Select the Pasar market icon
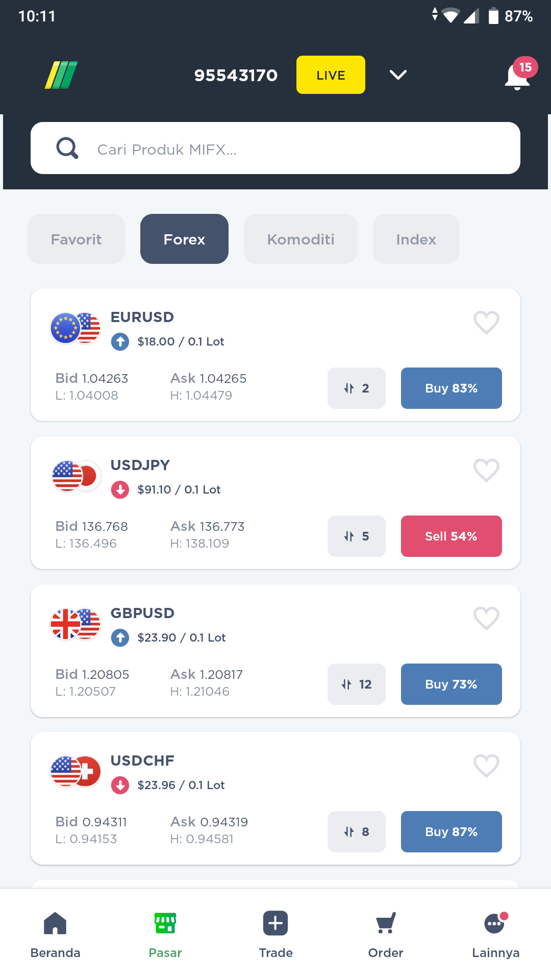The height and width of the screenshot is (980, 551). [165, 923]
